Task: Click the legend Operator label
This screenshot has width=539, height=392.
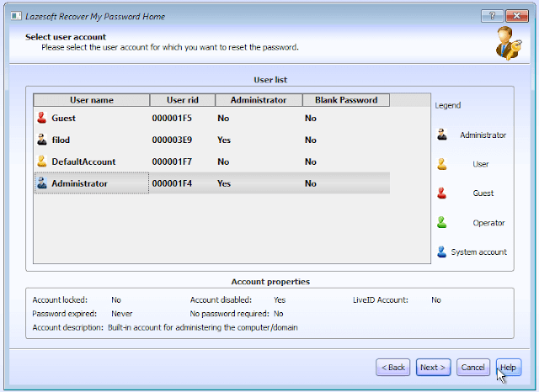Action: click(x=488, y=223)
